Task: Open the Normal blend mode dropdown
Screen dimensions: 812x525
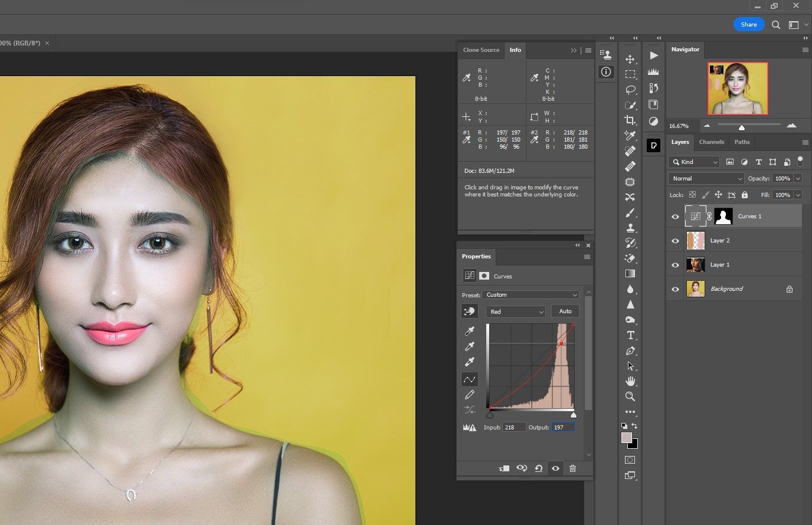Action: point(706,178)
